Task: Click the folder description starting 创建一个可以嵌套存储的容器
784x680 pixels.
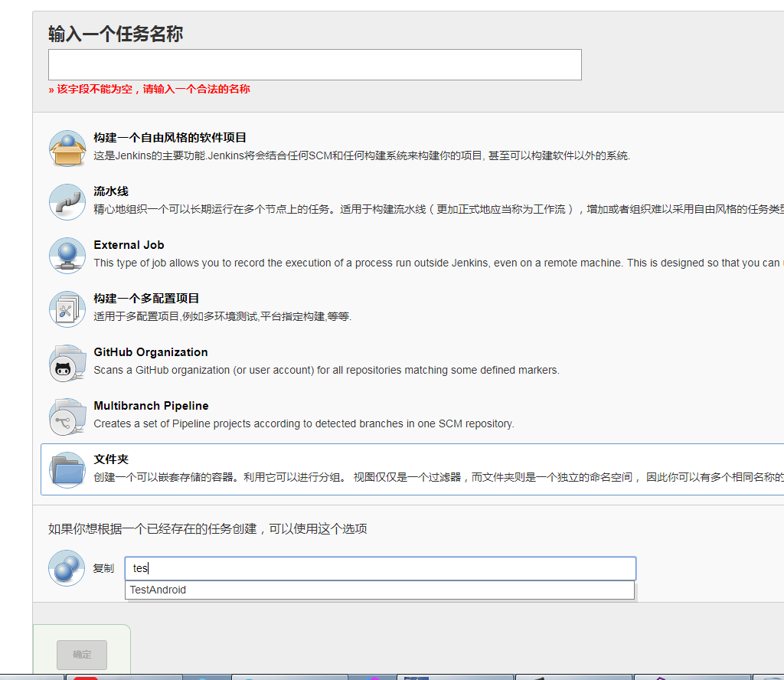Action: point(439,477)
